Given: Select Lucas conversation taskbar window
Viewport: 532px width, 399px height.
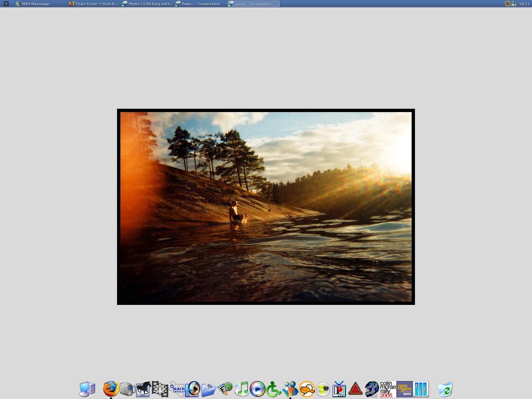Looking at the screenshot, I should click(x=253, y=4).
